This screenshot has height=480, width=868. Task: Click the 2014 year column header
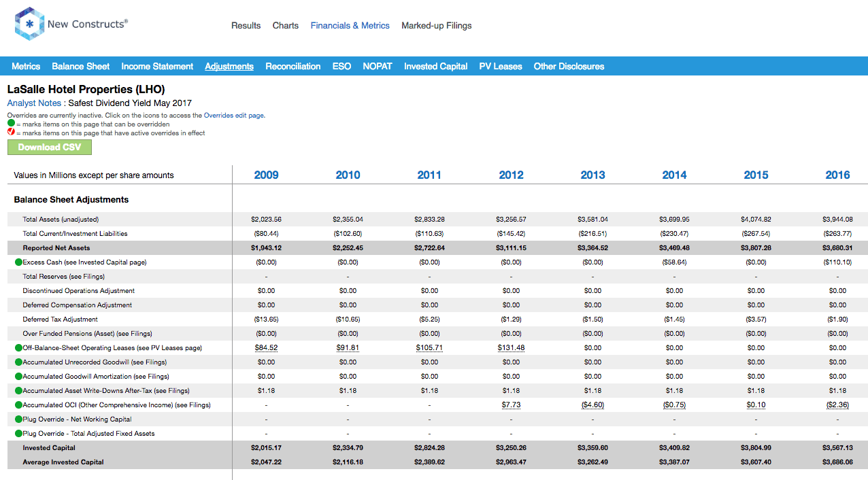(x=675, y=175)
